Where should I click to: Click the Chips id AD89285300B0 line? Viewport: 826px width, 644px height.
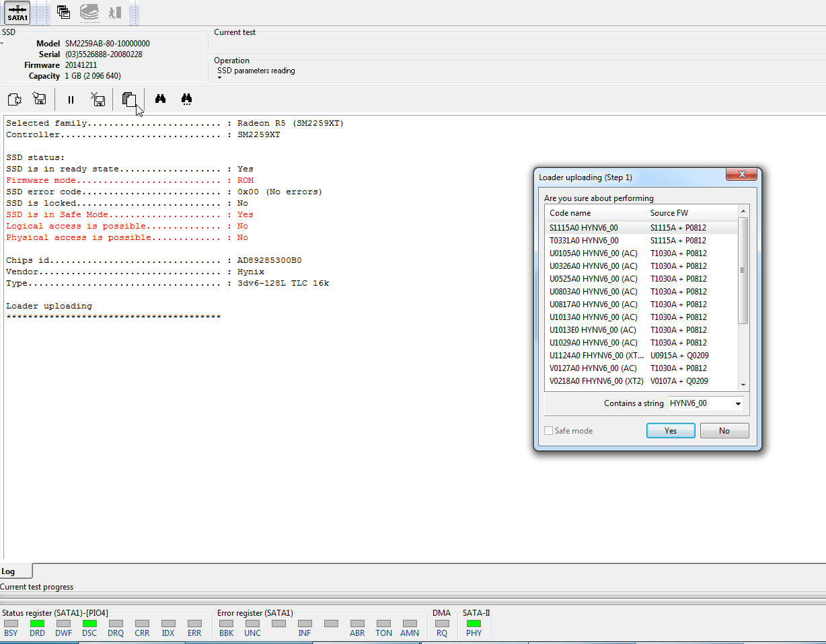tap(154, 260)
